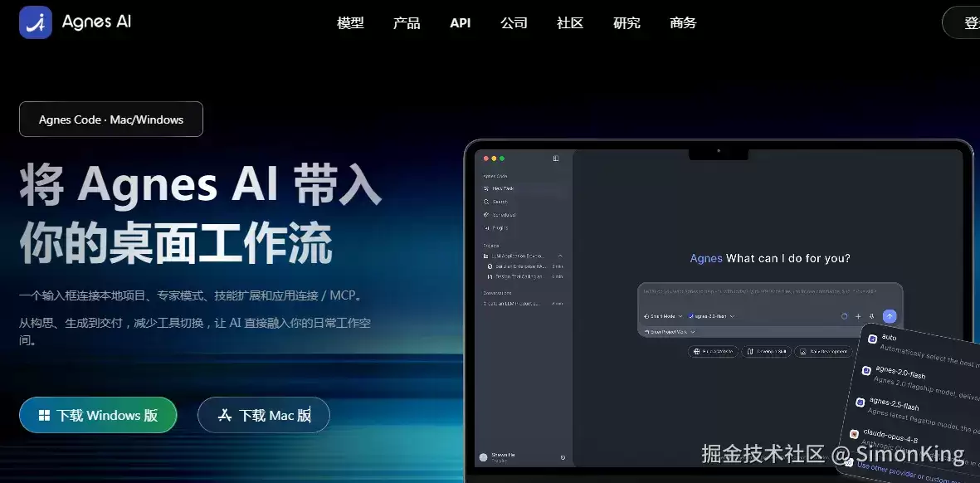Open the 商务 navigation item
980x483 pixels.
(x=682, y=23)
